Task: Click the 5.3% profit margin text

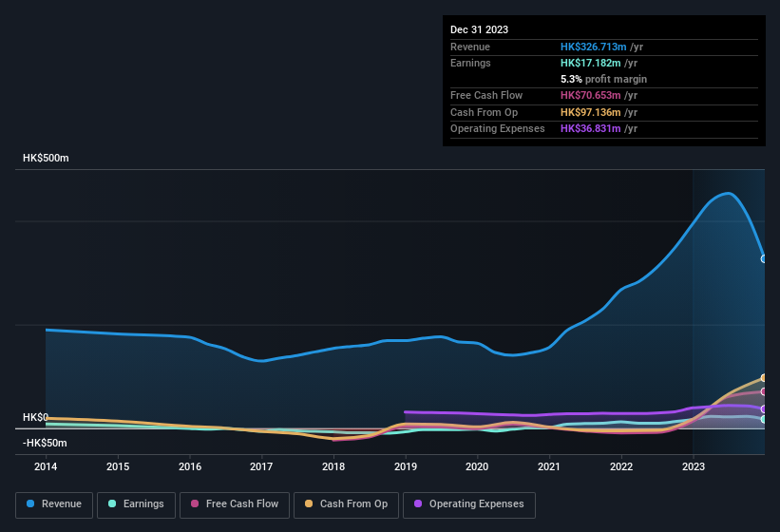Action: point(603,79)
